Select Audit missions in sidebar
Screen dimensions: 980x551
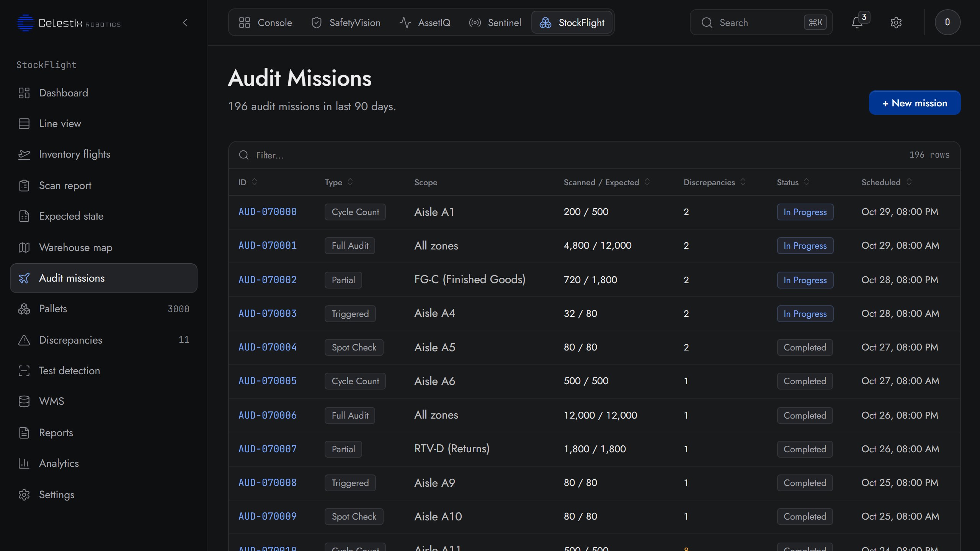pyautogui.click(x=104, y=278)
